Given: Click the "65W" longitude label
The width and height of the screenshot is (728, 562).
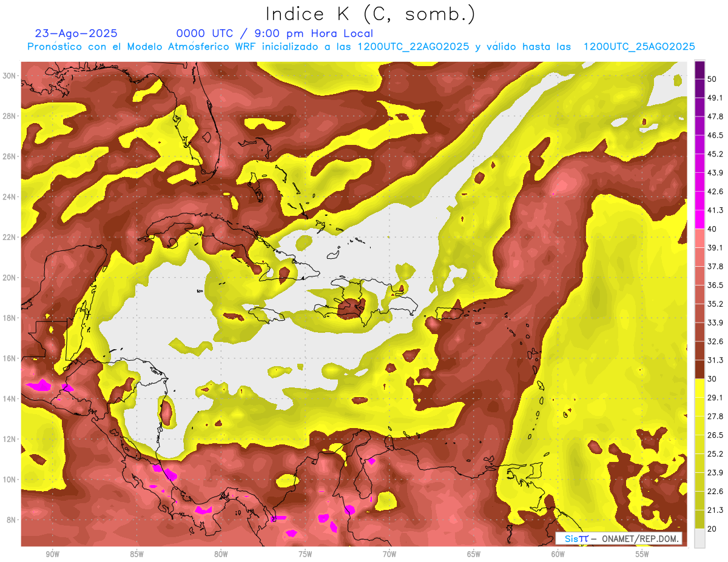Looking at the screenshot, I should tap(474, 554).
